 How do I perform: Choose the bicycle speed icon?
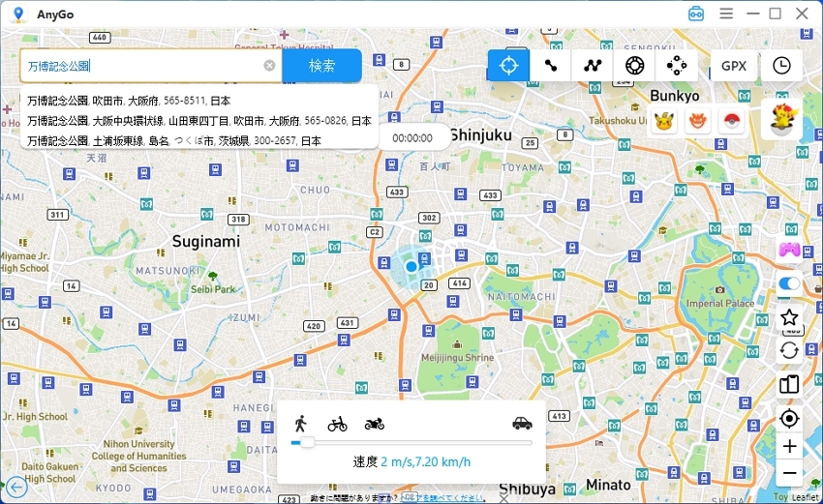(x=338, y=424)
